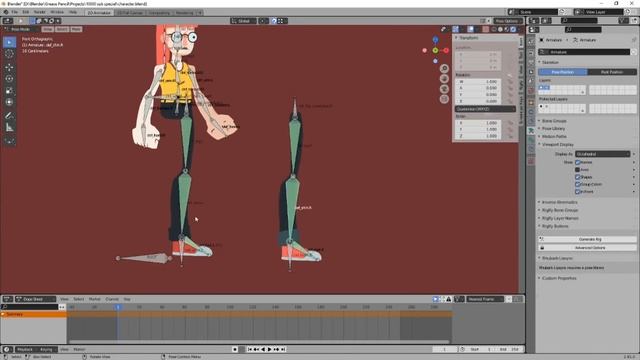The height and width of the screenshot is (360, 640).
Task: Switch to Rendering workspace tab
Action: pos(184,13)
